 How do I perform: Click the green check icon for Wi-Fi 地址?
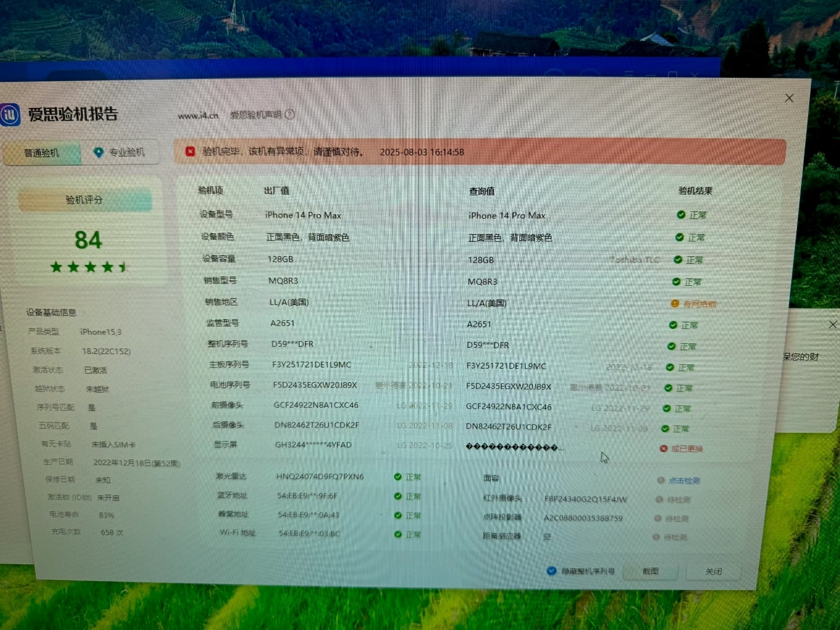[x=398, y=534]
